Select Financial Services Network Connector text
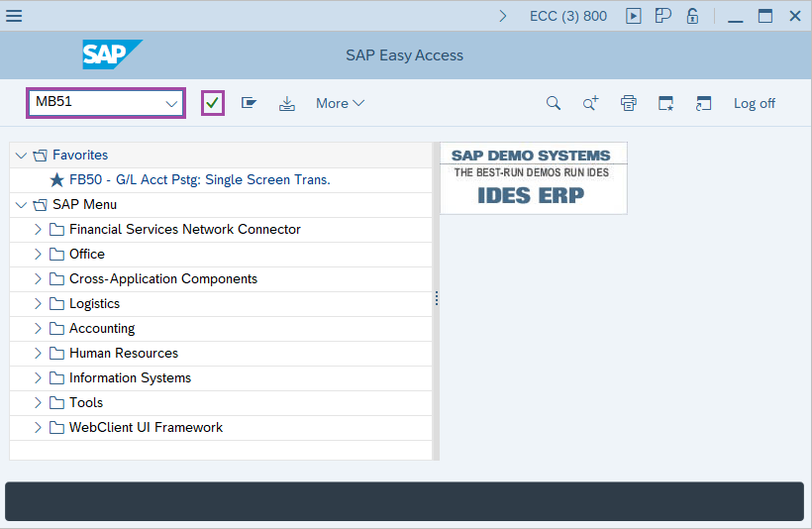Image resolution: width=812 pixels, height=529 pixels. pyautogui.click(x=185, y=229)
